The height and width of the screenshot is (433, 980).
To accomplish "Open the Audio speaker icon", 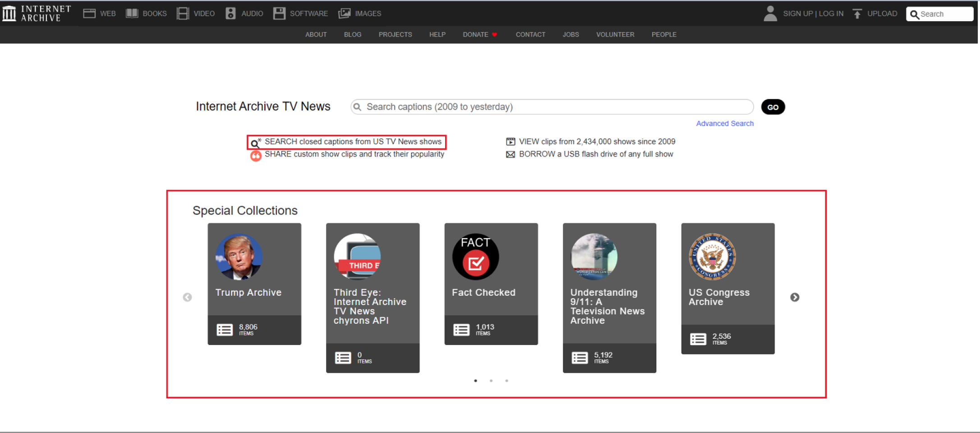I will pyautogui.click(x=230, y=14).
